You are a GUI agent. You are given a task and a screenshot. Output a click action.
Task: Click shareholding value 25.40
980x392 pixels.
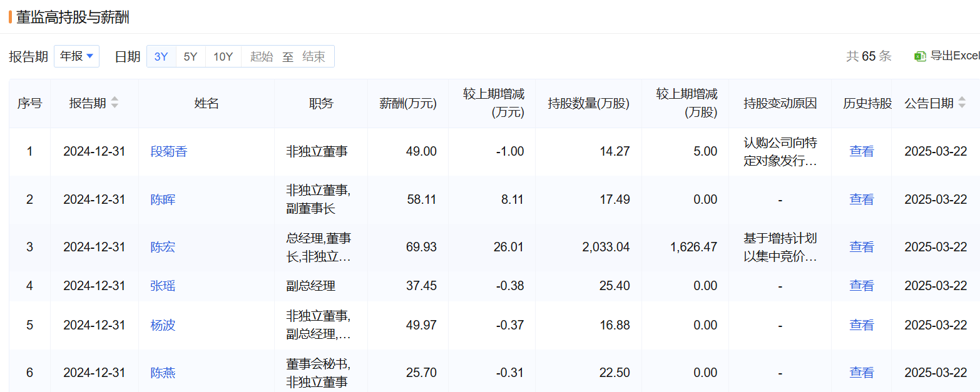pyautogui.click(x=614, y=286)
